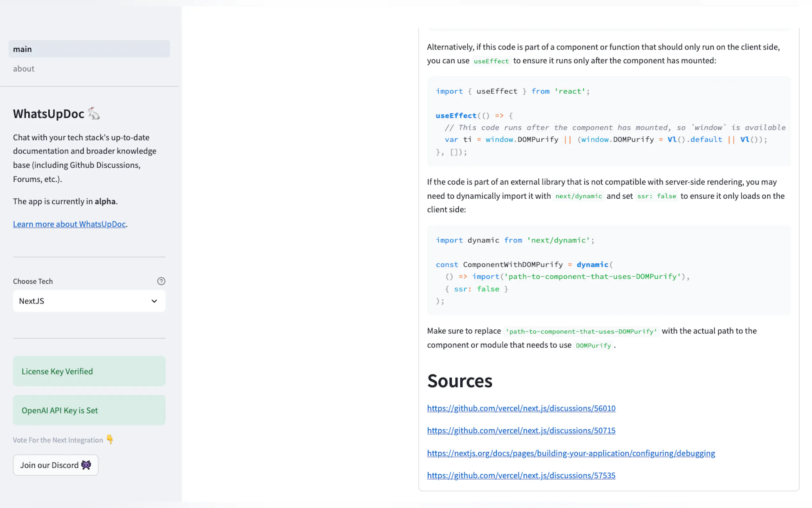Screen dimensions: 812x508
Task: Click the rabbit emoji beside WhatsUpDoc title
Action: coord(94,114)
